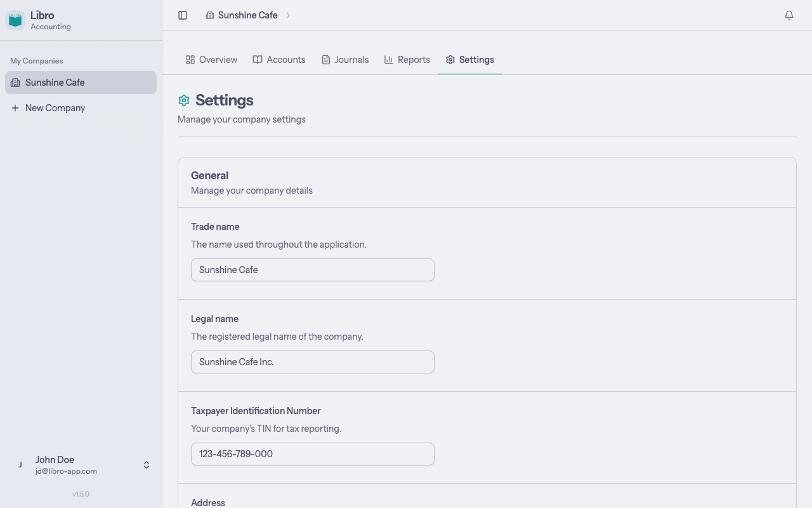Select Sunshine Cafe in My Companies

coord(81,83)
